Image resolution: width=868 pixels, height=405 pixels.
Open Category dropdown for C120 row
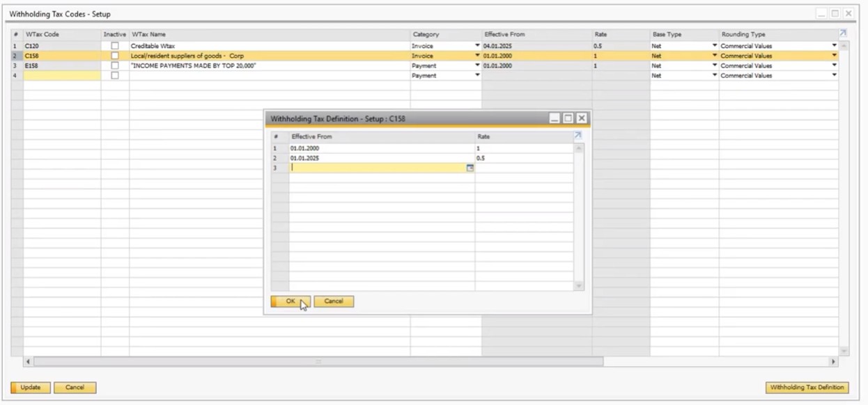[477, 46]
